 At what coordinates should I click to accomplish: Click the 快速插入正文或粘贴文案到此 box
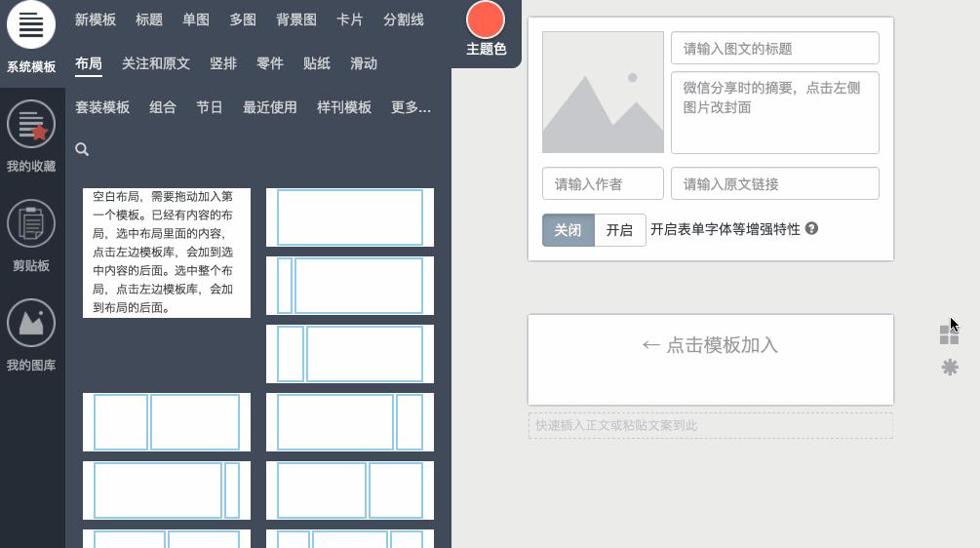click(x=711, y=425)
